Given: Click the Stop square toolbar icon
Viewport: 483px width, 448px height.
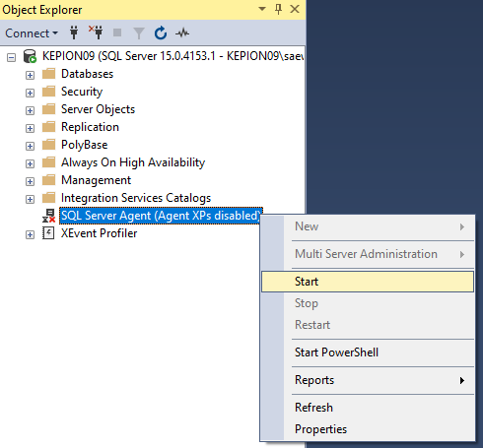Looking at the screenshot, I should click(x=117, y=32).
